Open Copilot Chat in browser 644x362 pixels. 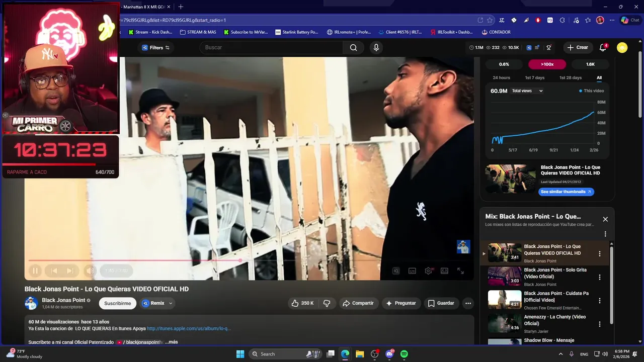tap(630, 20)
